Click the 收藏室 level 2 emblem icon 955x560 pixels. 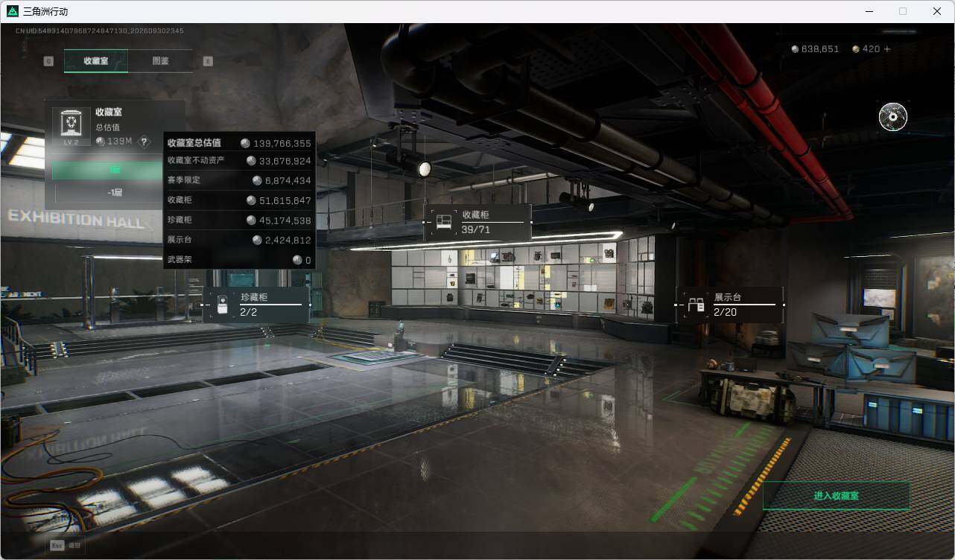tap(72, 127)
